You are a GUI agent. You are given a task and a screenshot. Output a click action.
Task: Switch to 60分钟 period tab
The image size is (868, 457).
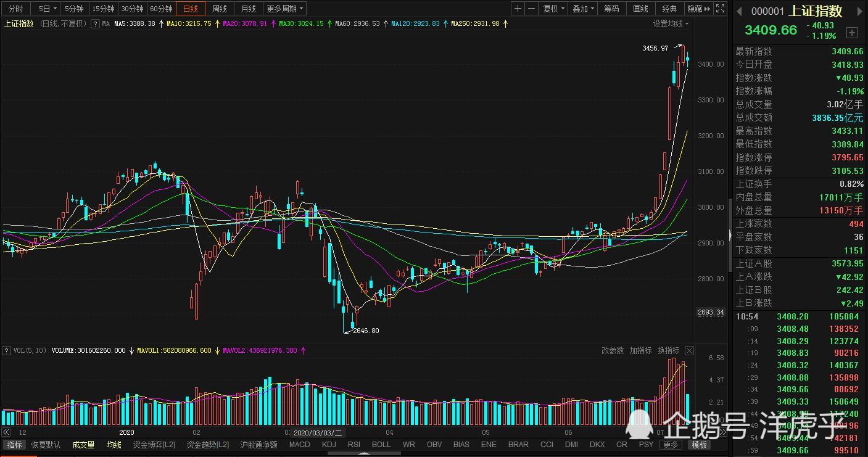(161, 9)
